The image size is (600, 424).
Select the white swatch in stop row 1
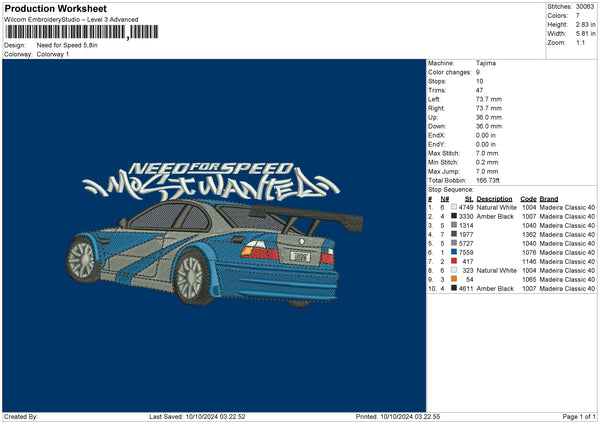[x=454, y=207]
